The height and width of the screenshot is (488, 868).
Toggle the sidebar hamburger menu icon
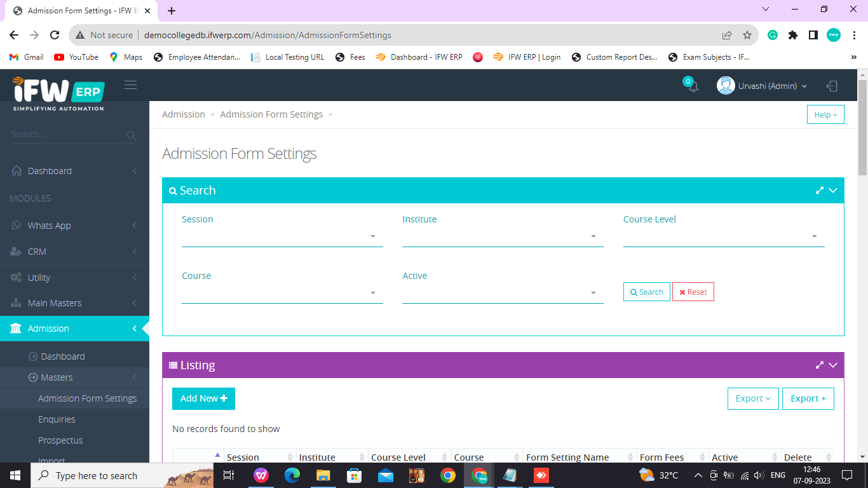[130, 85]
